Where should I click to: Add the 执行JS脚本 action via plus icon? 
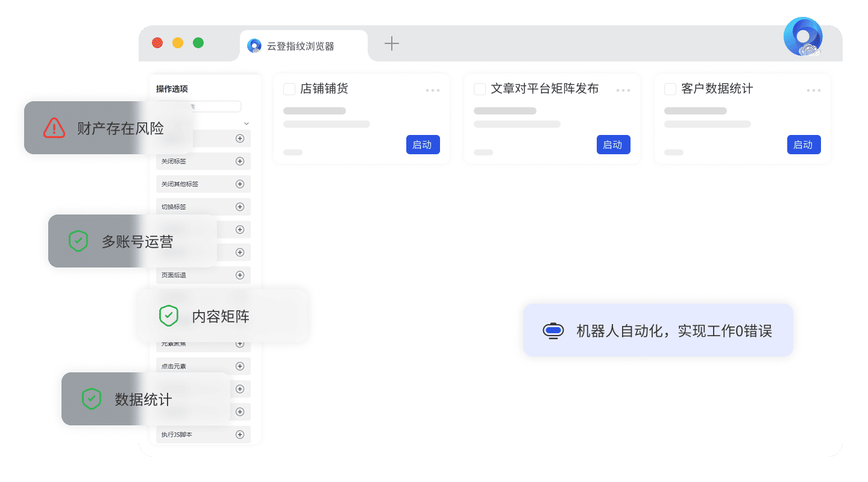tap(239, 434)
